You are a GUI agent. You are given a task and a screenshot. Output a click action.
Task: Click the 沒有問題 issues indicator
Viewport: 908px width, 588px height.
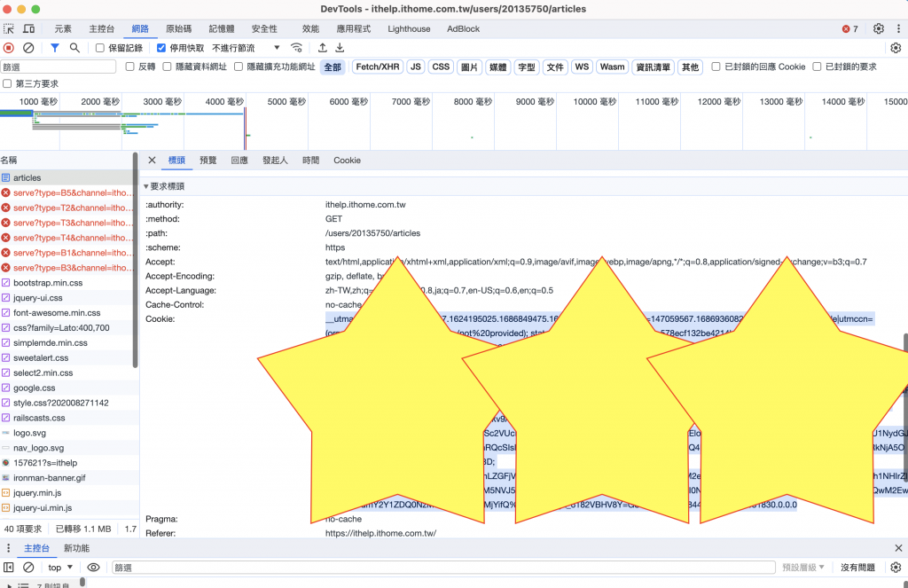tap(857, 567)
